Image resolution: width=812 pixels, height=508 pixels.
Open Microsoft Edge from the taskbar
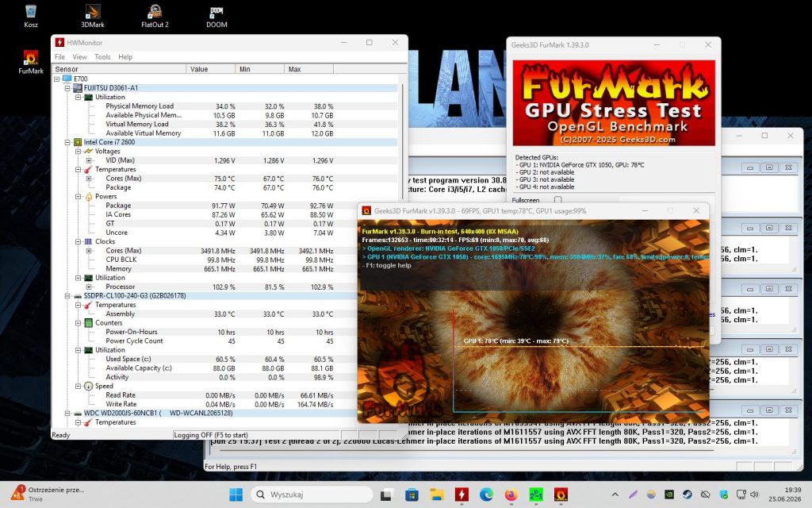pos(486,495)
